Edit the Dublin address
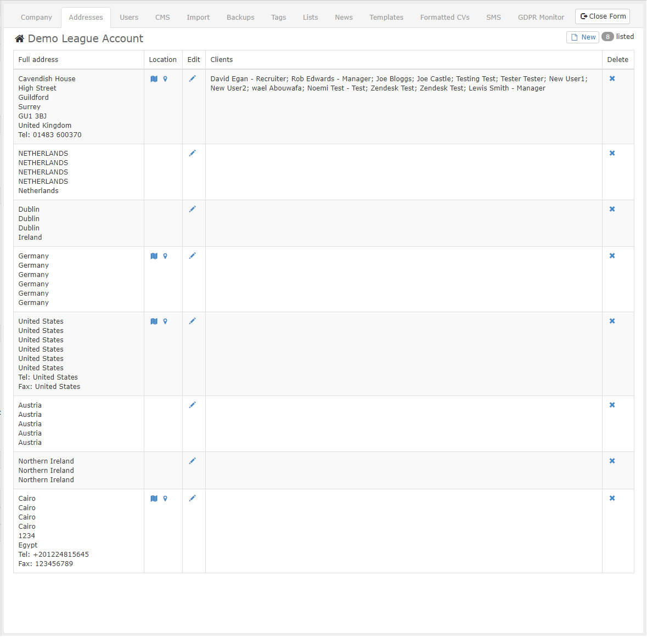Screen dimensions: 647x644 pos(192,209)
